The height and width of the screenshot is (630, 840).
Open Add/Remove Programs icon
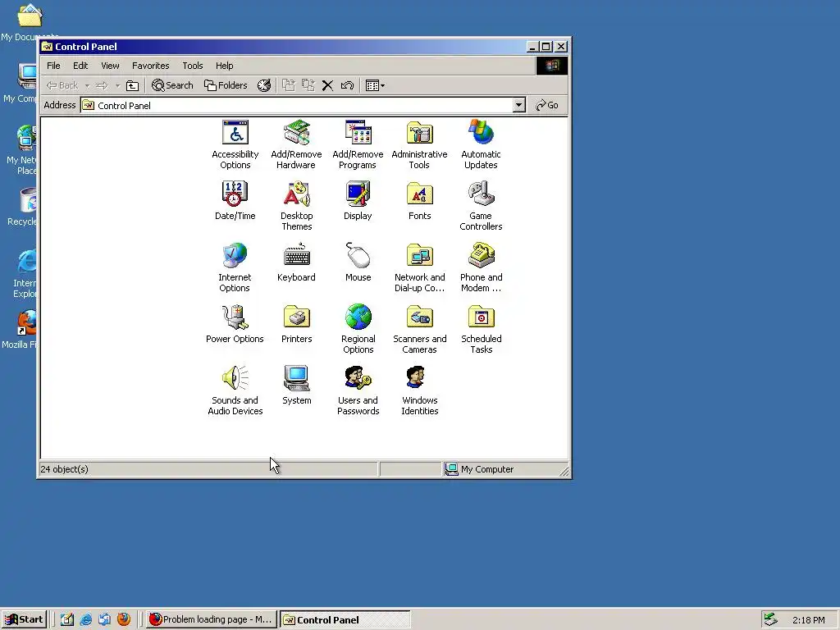(x=358, y=144)
